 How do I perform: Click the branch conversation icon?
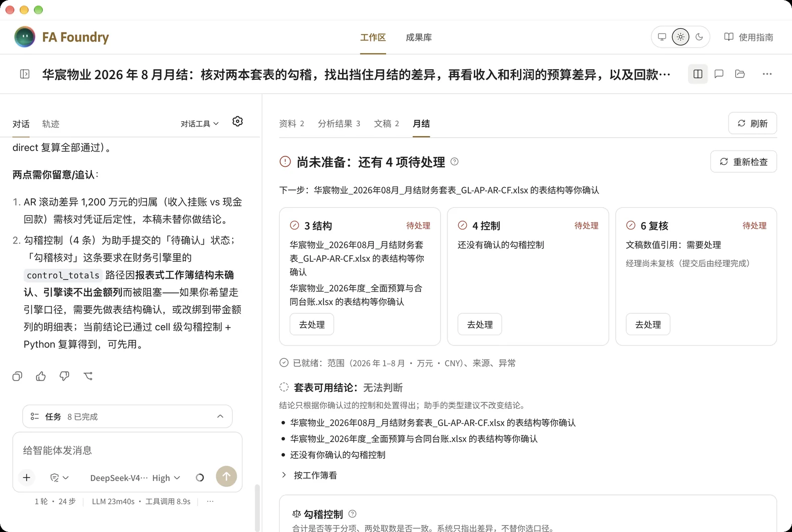pyautogui.click(x=88, y=376)
